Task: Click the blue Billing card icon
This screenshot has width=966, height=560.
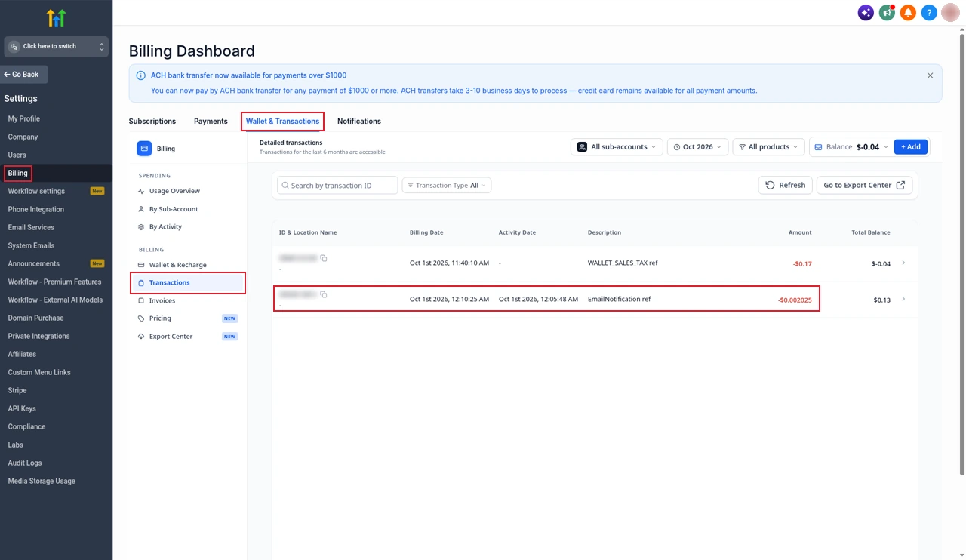Action: [x=144, y=149]
